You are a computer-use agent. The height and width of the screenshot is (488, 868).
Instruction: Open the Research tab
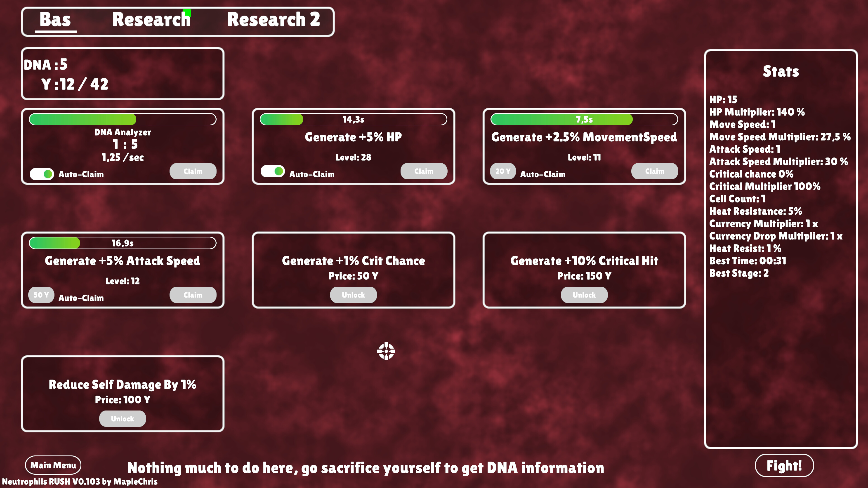tap(151, 19)
